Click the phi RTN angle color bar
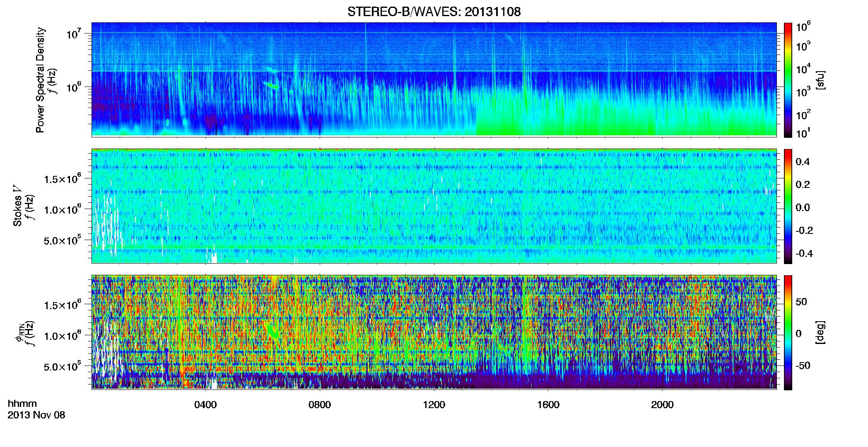 788,332
